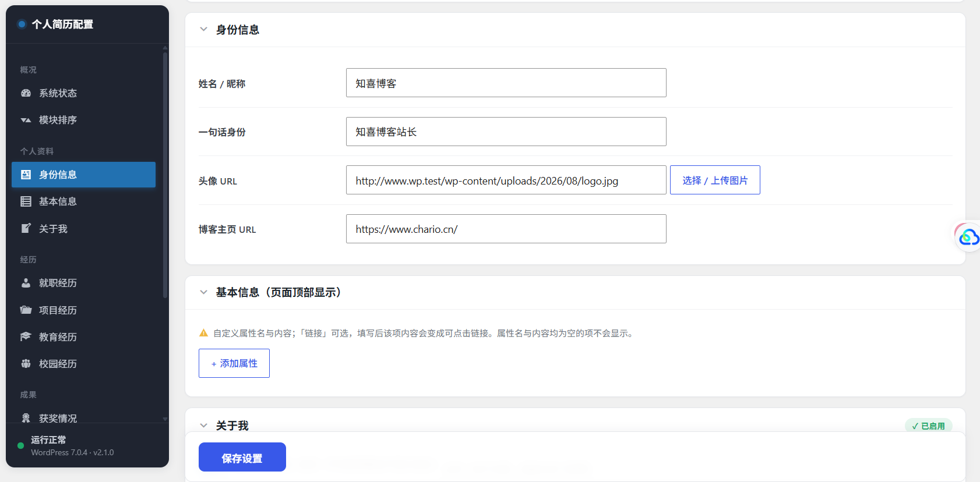Image resolution: width=980 pixels, height=482 pixels.
Task: Click the 博客主页 URL input field
Action: pyautogui.click(x=506, y=229)
